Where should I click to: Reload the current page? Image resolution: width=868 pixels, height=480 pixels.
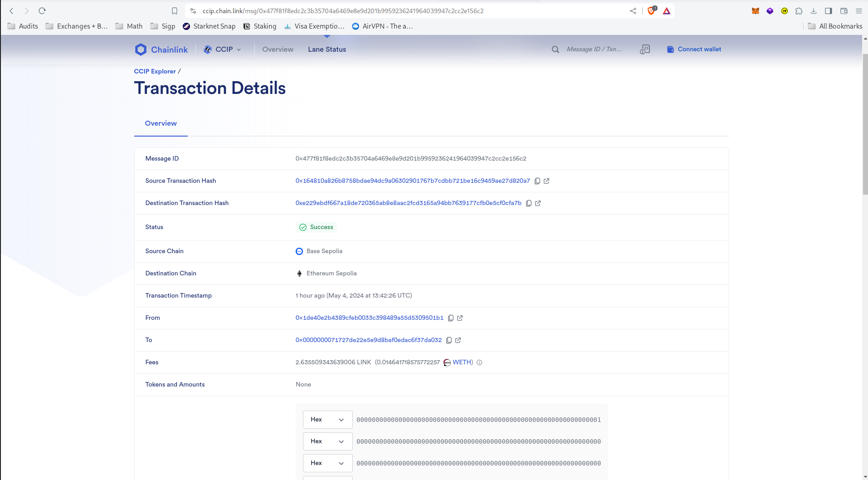pos(42,11)
